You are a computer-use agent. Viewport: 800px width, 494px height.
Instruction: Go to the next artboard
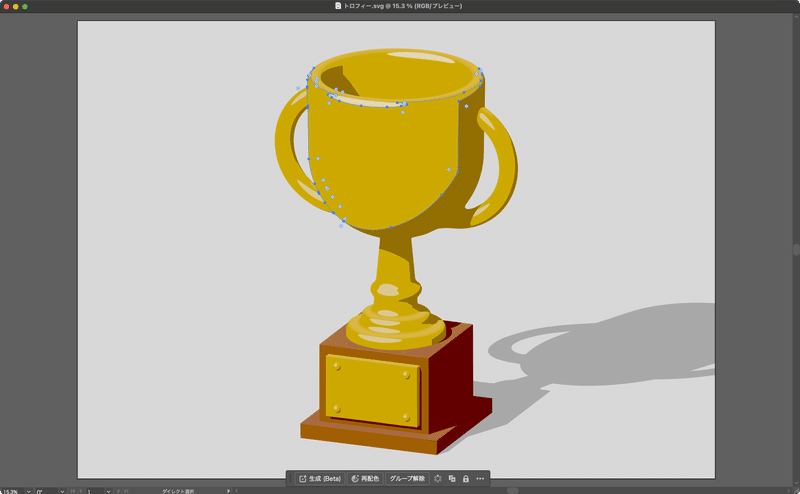click(118, 491)
